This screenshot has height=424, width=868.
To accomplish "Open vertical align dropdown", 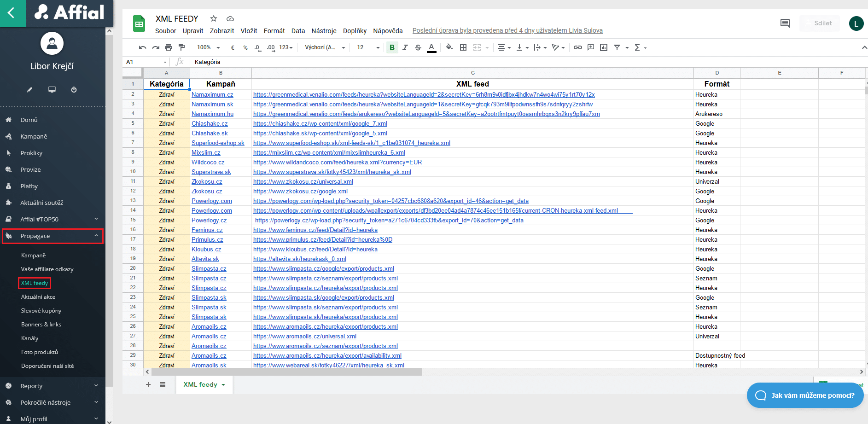I will click(x=522, y=47).
